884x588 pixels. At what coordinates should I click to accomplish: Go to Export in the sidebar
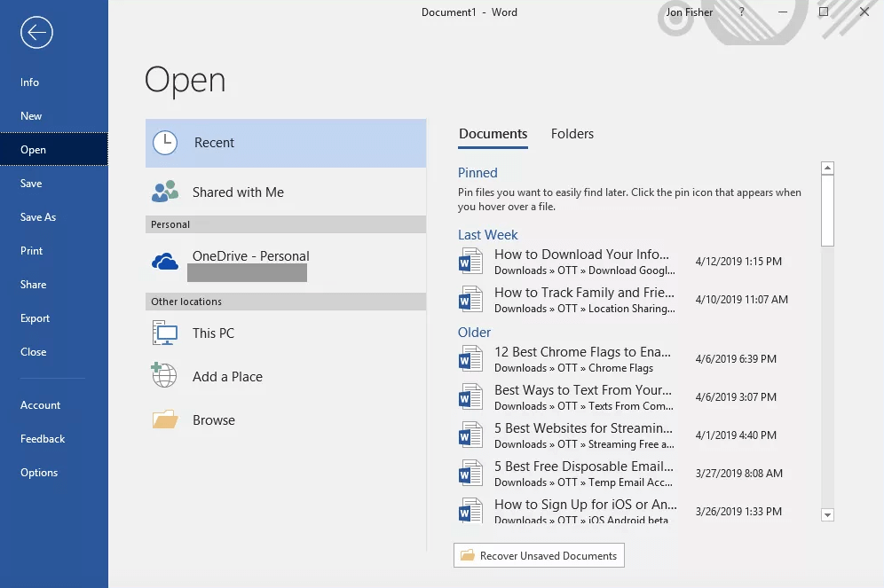(36, 318)
